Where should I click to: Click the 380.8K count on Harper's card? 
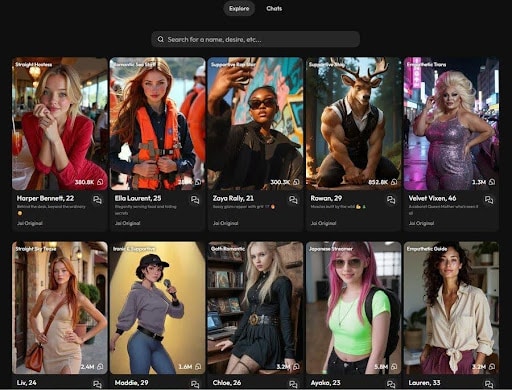(85, 182)
